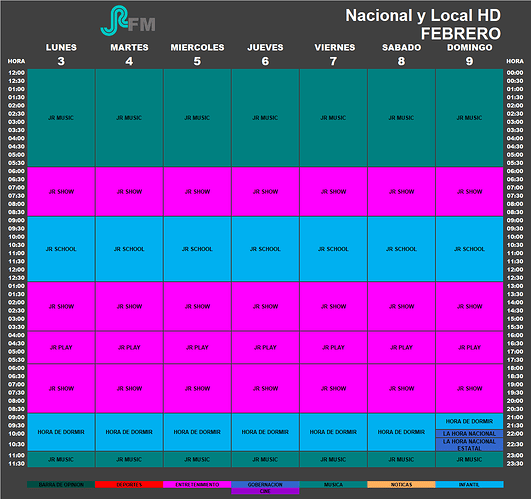Image resolution: width=531 pixels, height=499 pixels.
Task: Open LA HORA NACIONAL block on Domingo
Action: (x=469, y=433)
